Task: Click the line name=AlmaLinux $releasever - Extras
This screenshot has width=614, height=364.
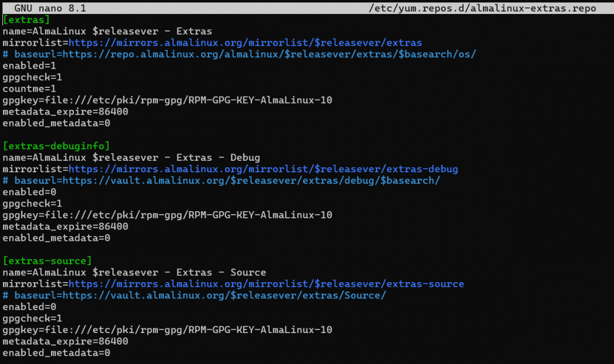Action: click(x=107, y=32)
